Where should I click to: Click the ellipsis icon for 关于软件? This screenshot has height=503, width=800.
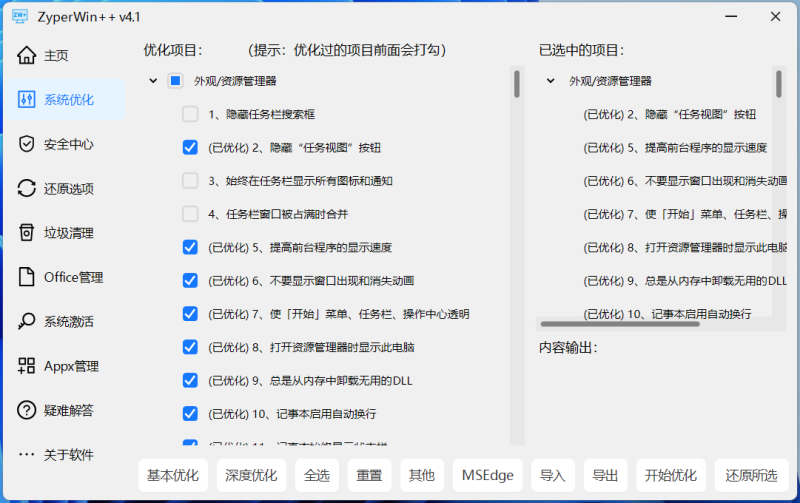tap(27, 455)
